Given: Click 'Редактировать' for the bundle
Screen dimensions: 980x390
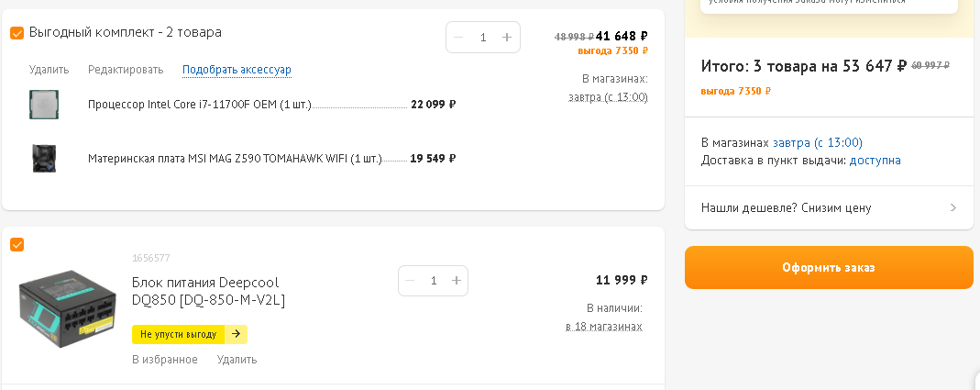Looking at the screenshot, I should pyautogui.click(x=126, y=70).
